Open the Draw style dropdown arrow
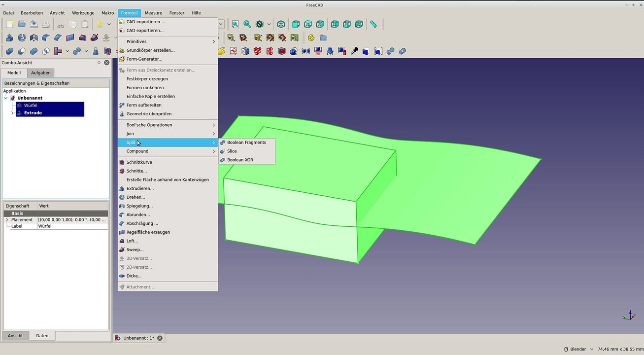 [269, 24]
